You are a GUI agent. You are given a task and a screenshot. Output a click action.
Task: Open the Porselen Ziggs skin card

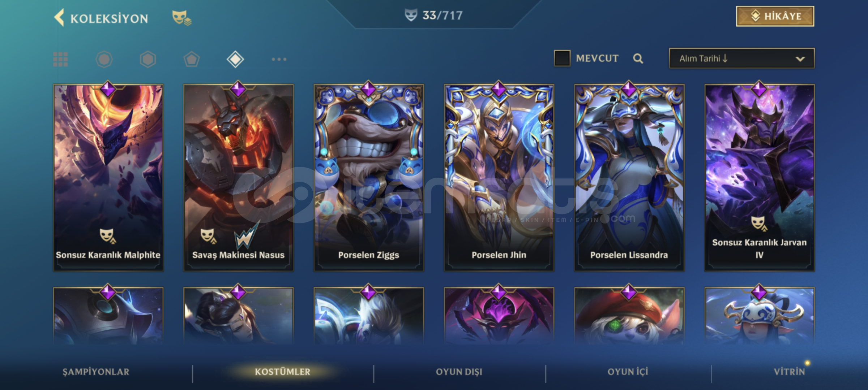pos(369,178)
